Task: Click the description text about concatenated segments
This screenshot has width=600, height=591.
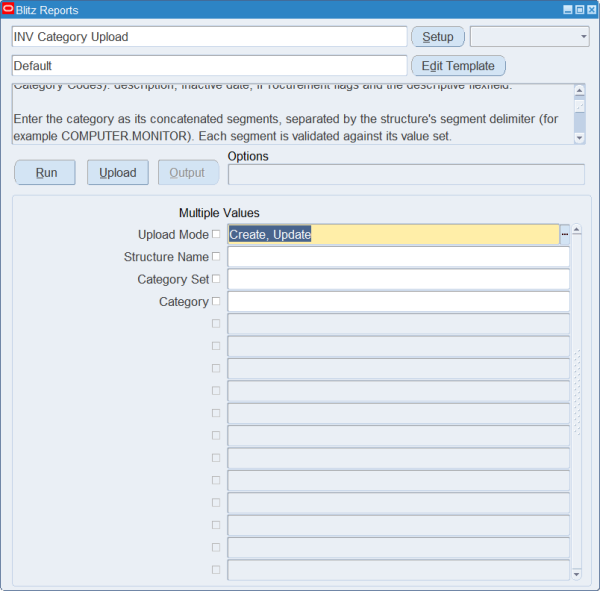Action: 286,127
